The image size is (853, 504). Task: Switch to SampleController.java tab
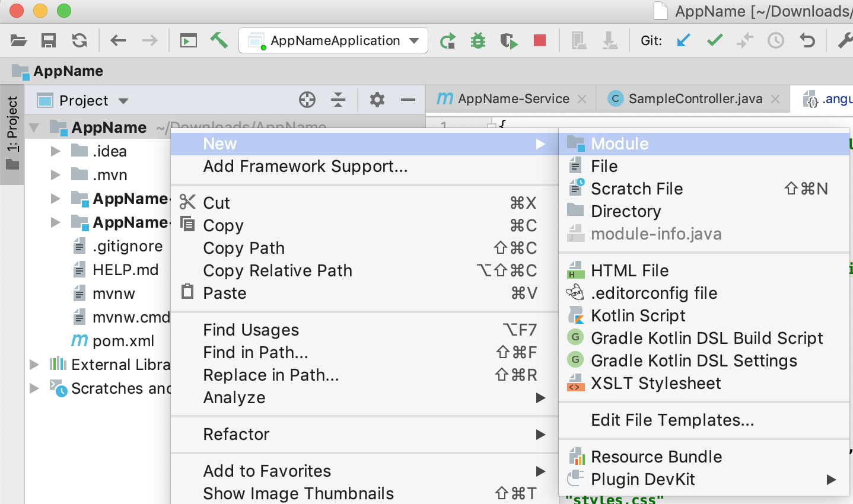point(695,99)
